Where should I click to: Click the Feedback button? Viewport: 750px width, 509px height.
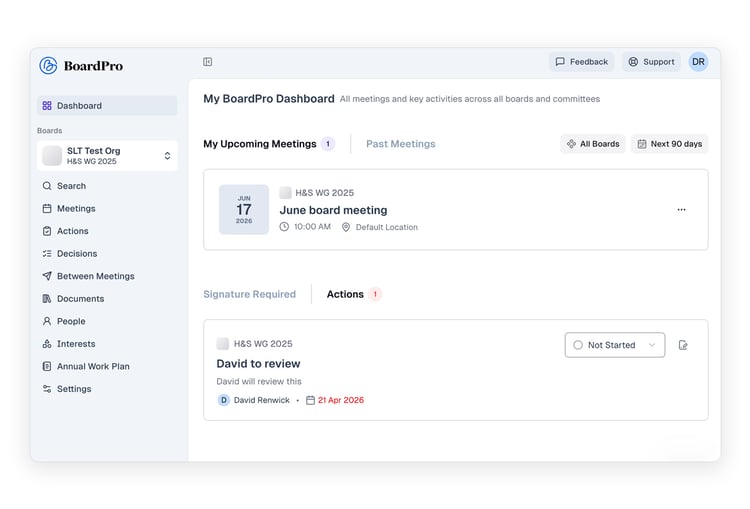[x=581, y=62]
